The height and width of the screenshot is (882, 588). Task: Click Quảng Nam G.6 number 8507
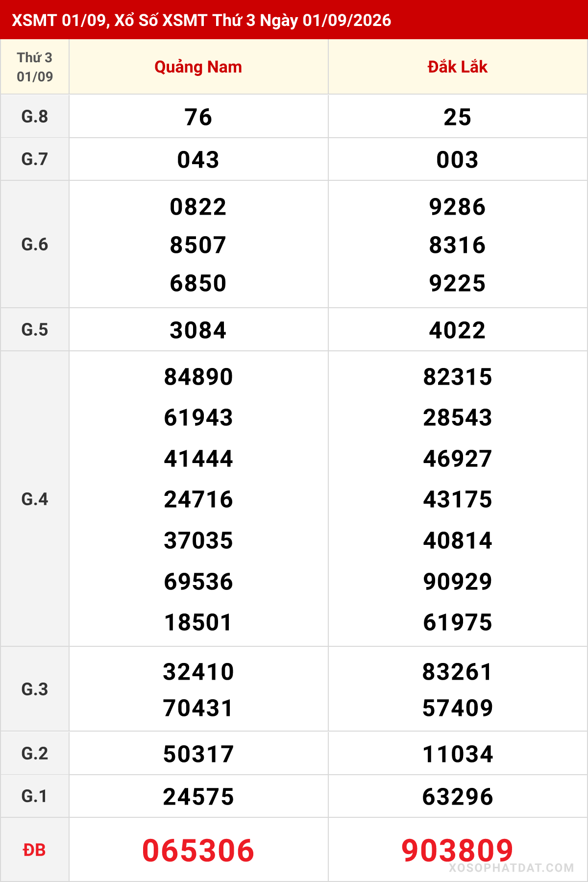198,245
